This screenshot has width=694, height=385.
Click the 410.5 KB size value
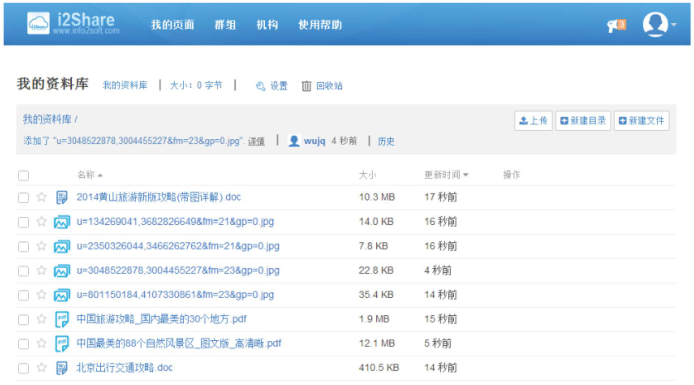point(379,367)
